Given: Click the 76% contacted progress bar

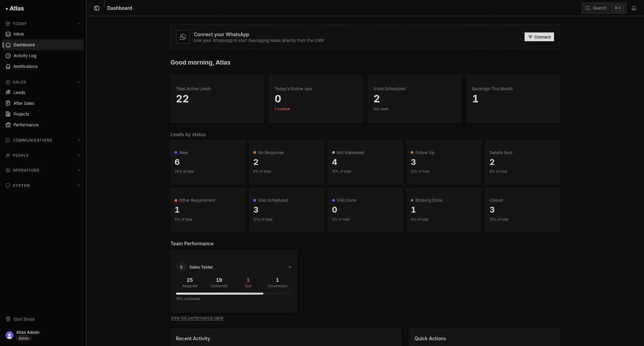Looking at the screenshot, I should pyautogui.click(x=233, y=294).
